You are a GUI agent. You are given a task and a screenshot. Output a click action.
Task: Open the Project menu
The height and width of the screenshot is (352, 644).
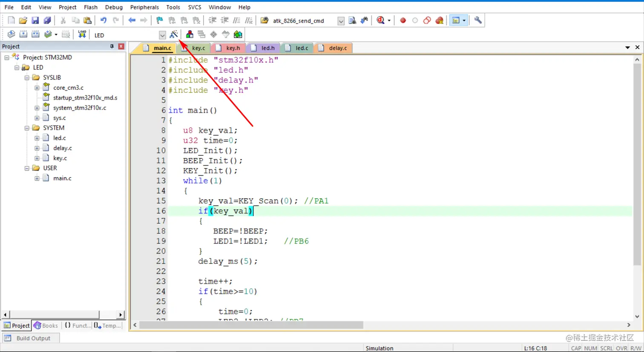click(x=67, y=7)
